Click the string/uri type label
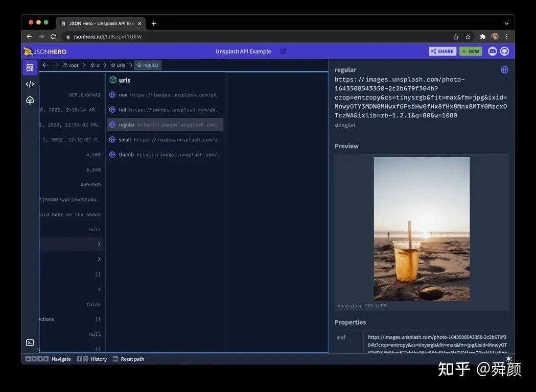536x392 pixels. tap(344, 126)
